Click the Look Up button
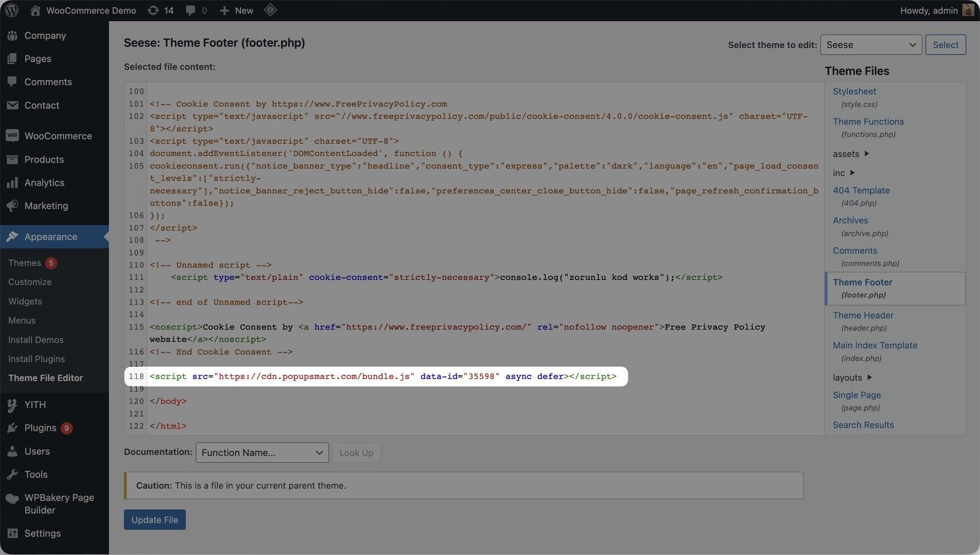The image size is (980, 555). [x=357, y=453]
